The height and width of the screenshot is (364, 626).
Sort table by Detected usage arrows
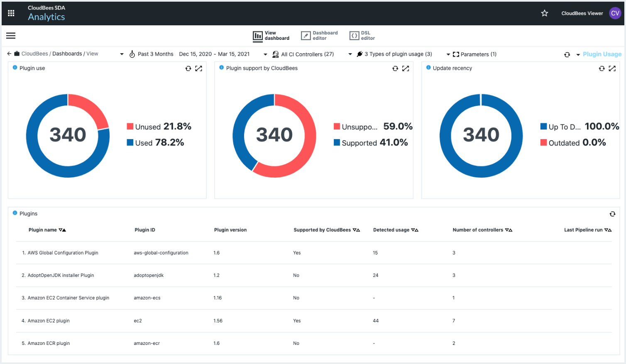click(x=415, y=230)
